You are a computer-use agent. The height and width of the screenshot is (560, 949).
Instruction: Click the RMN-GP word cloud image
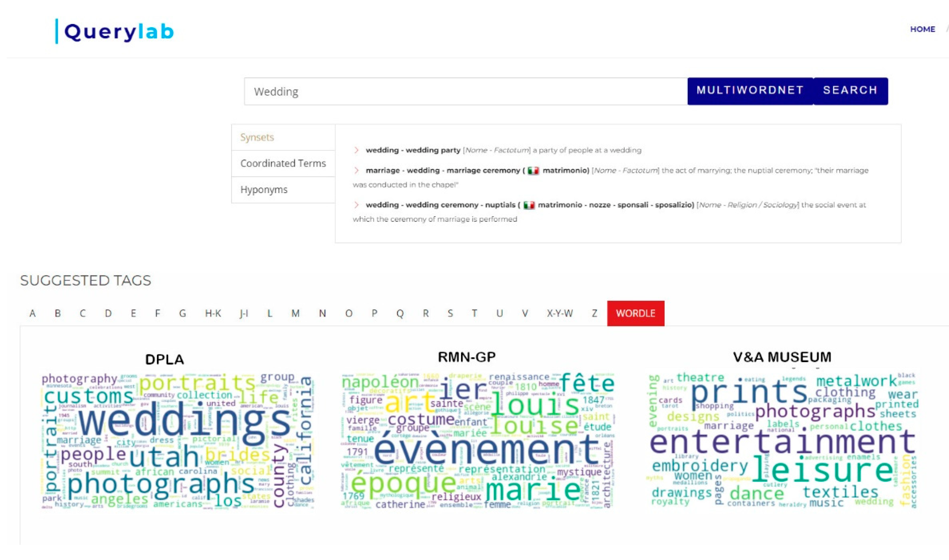(478, 441)
